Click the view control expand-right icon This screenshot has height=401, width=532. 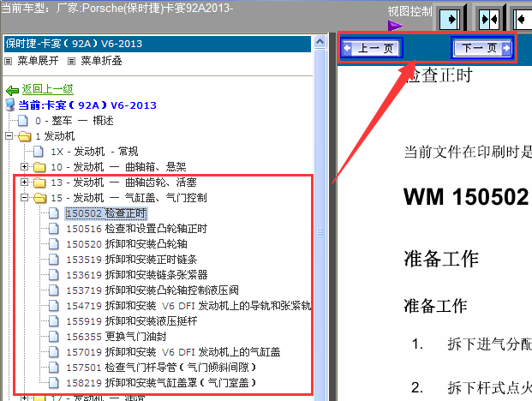click(450, 20)
